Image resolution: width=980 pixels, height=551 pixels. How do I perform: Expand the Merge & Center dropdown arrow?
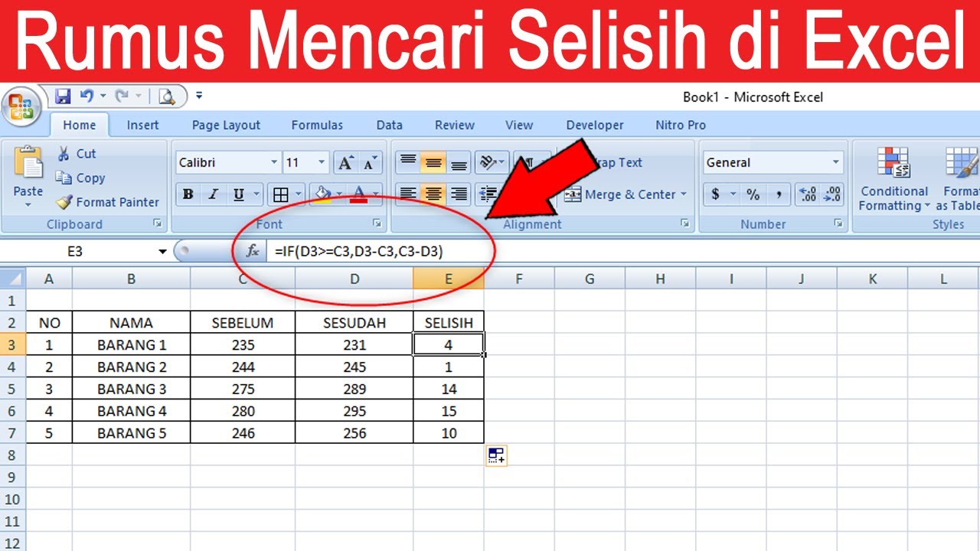click(683, 194)
